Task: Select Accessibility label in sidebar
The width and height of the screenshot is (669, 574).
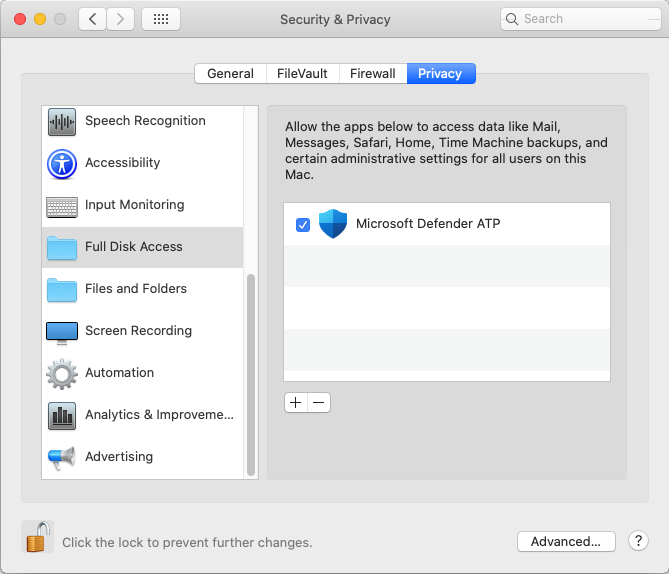Action: click(123, 163)
